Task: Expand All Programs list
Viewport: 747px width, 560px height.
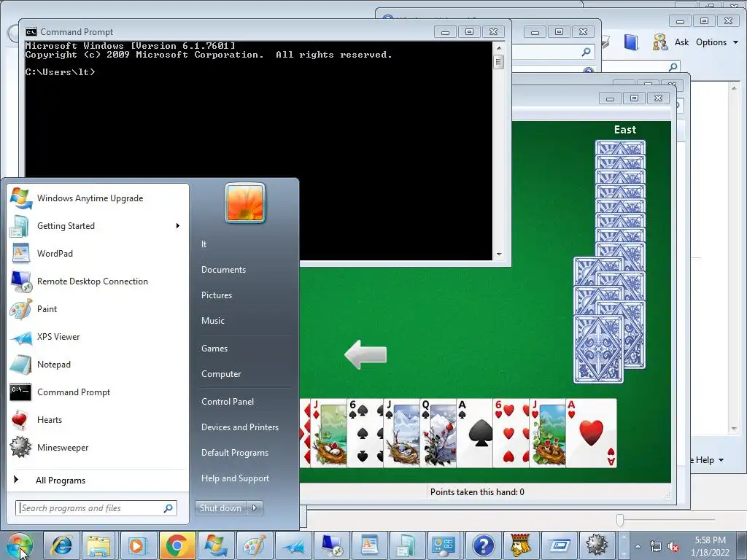Action: [61, 480]
